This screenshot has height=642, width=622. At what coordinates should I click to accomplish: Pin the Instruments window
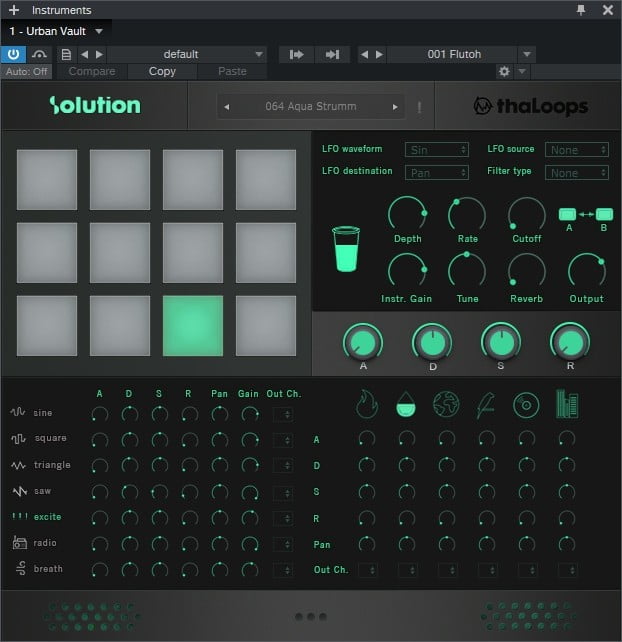point(581,10)
